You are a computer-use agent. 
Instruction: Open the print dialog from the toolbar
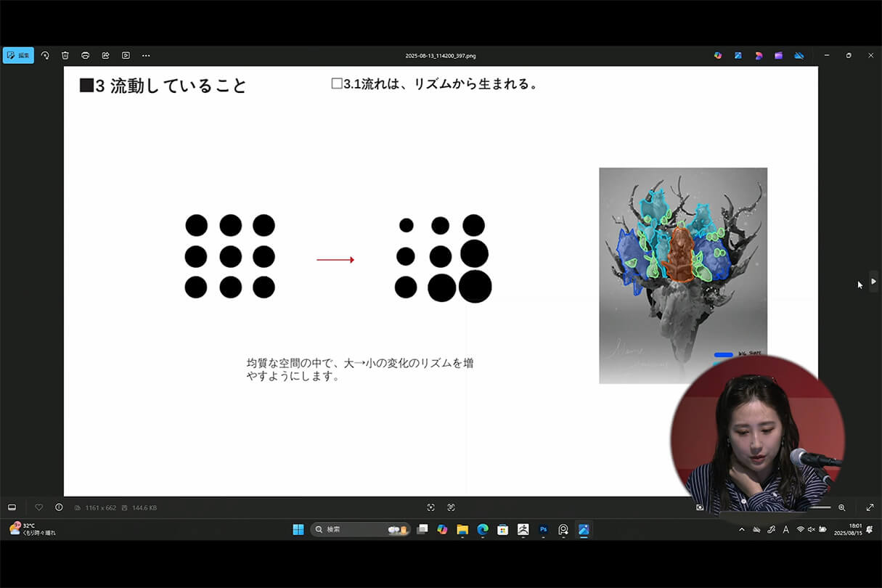tap(85, 55)
